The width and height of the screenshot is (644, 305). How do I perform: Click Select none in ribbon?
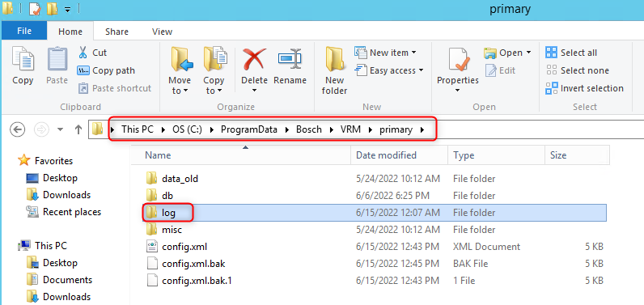pos(577,70)
